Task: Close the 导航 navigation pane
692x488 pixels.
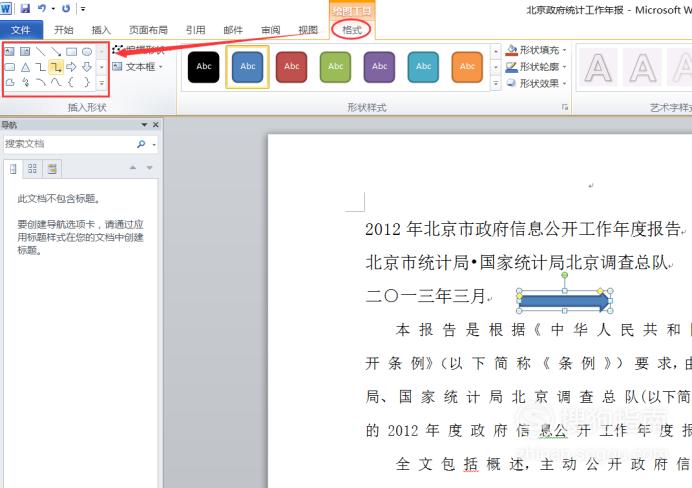Action: 155,125
